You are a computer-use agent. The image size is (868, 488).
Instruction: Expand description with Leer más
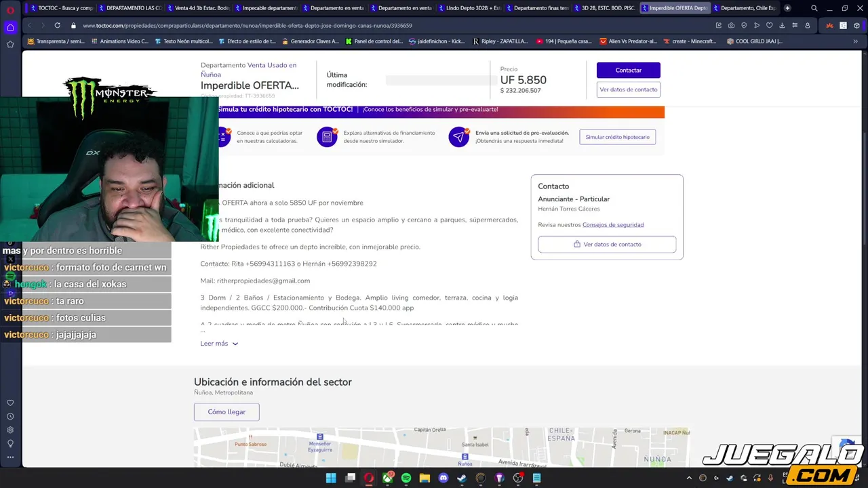coord(219,344)
